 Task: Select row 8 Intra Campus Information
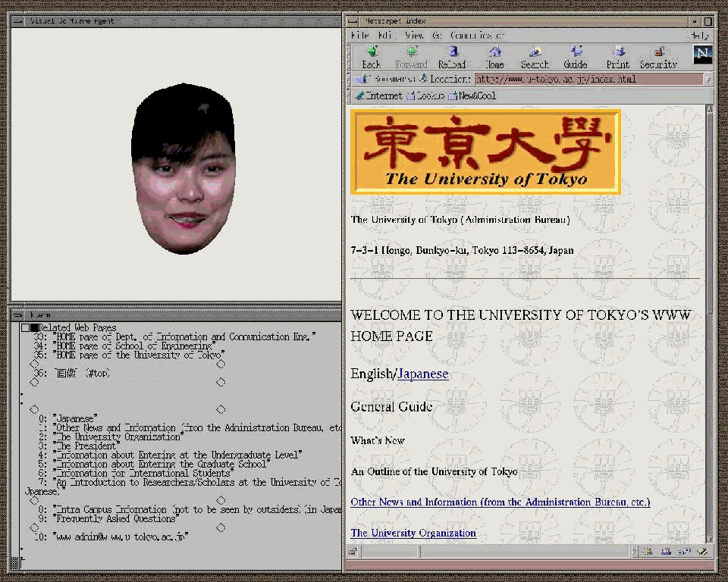pos(190,509)
